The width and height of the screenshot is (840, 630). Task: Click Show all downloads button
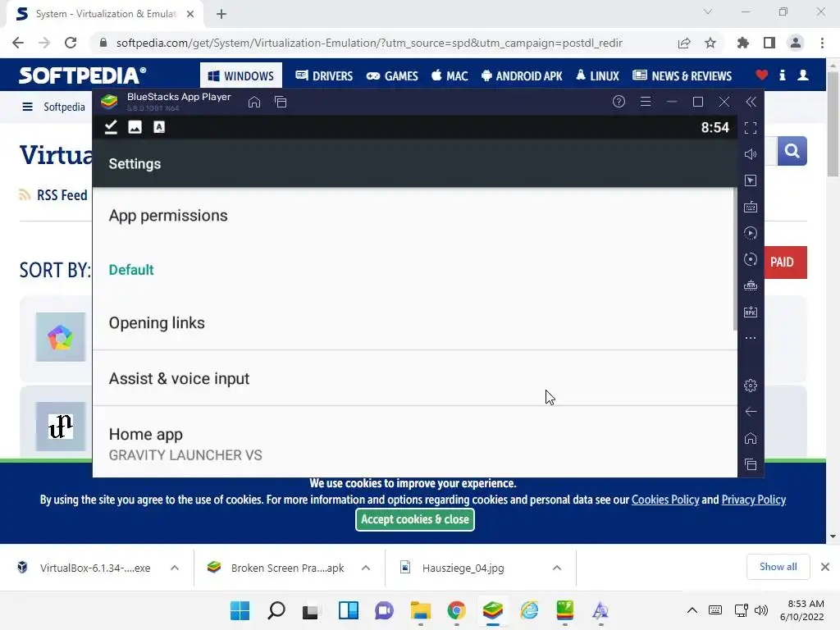[x=778, y=567]
